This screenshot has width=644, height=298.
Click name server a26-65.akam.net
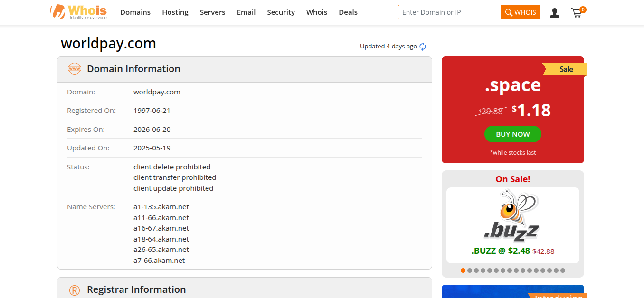(161, 250)
